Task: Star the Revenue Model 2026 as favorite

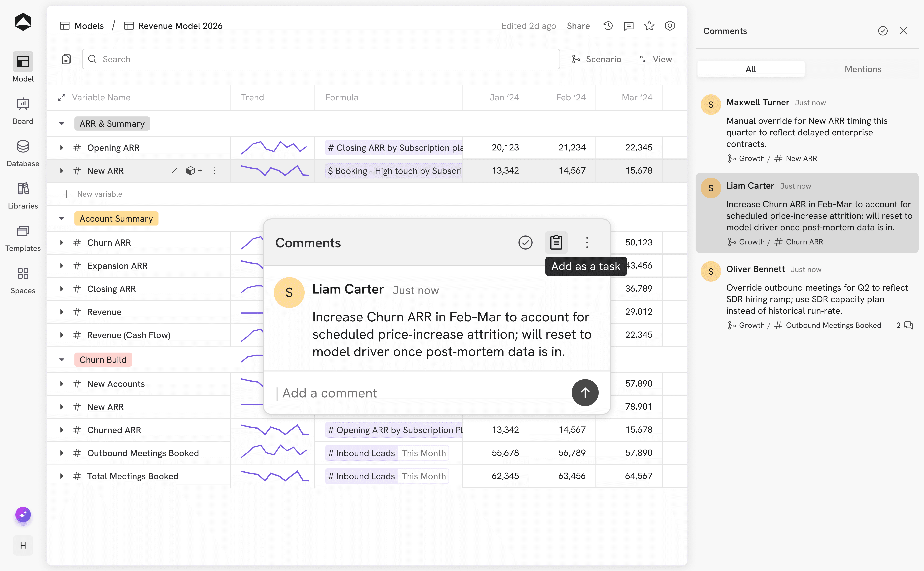Action: click(649, 26)
